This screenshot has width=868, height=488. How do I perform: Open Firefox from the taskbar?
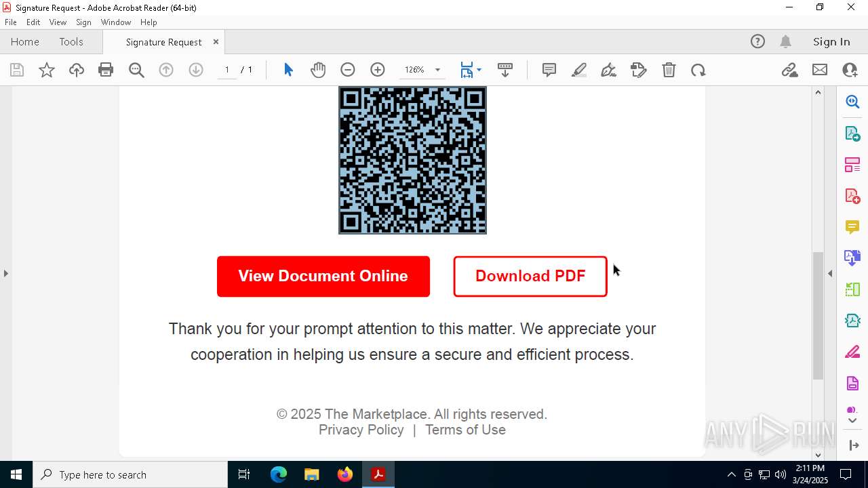(x=345, y=474)
